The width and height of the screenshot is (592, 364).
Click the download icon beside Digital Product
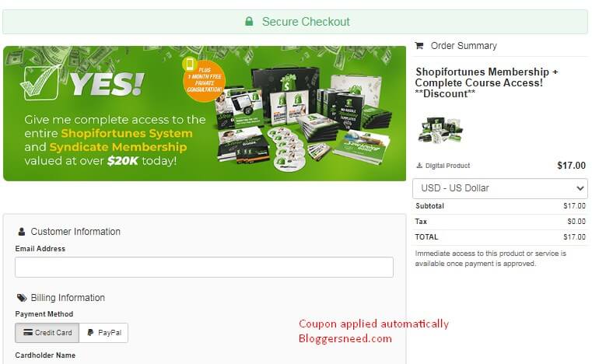(x=419, y=166)
